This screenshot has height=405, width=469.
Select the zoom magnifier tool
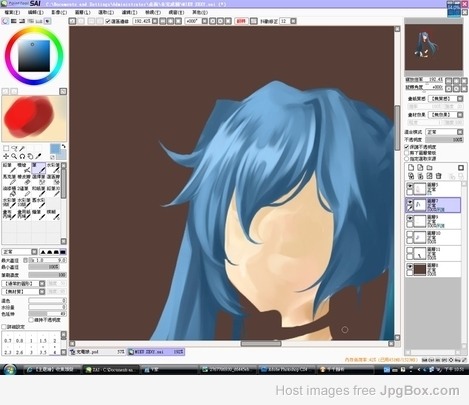click(x=14, y=156)
